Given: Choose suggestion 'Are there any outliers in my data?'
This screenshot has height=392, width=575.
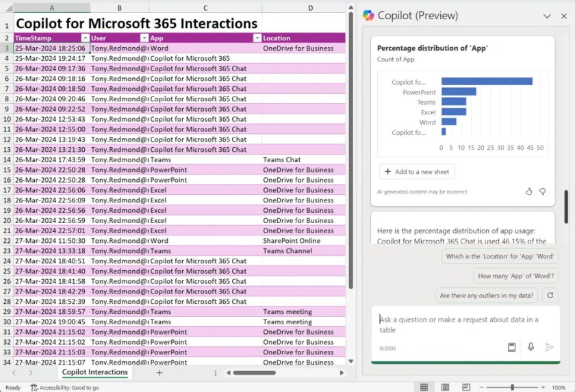Looking at the screenshot, I should point(487,296).
